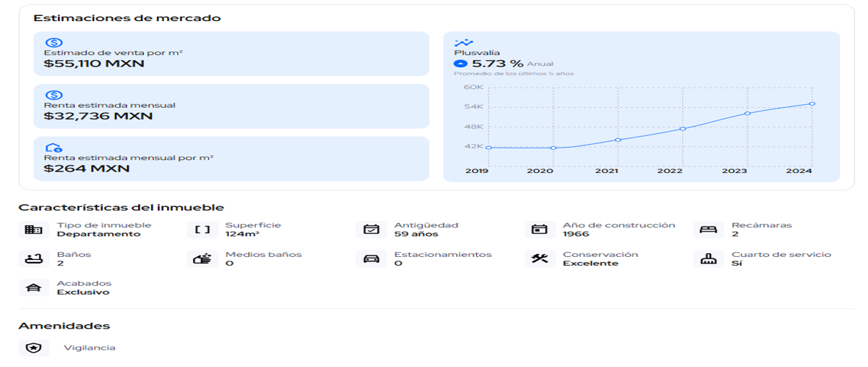Viewport: 868px width, 367px height.
Task: Select the 2024 data point on the chart
Action: pos(812,104)
